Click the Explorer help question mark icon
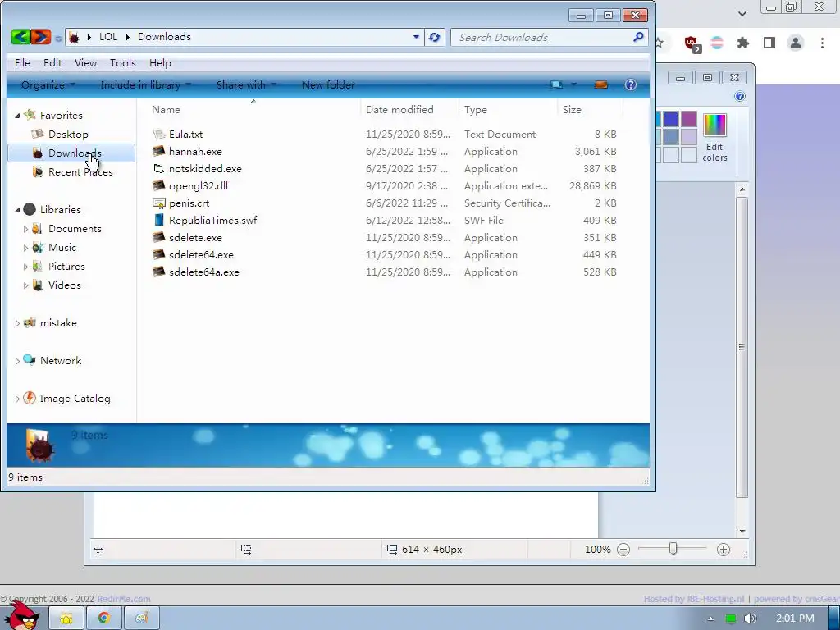This screenshot has width=840, height=630. point(631,84)
